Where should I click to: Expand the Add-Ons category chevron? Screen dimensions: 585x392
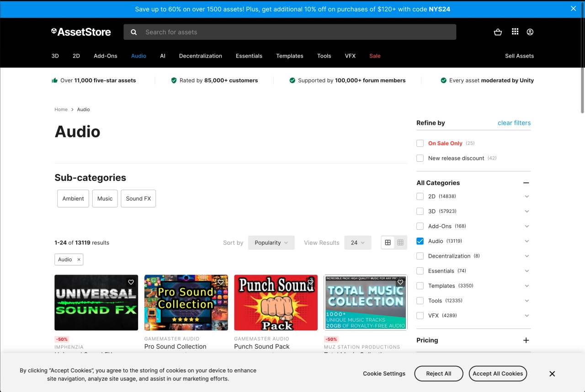pyautogui.click(x=527, y=226)
